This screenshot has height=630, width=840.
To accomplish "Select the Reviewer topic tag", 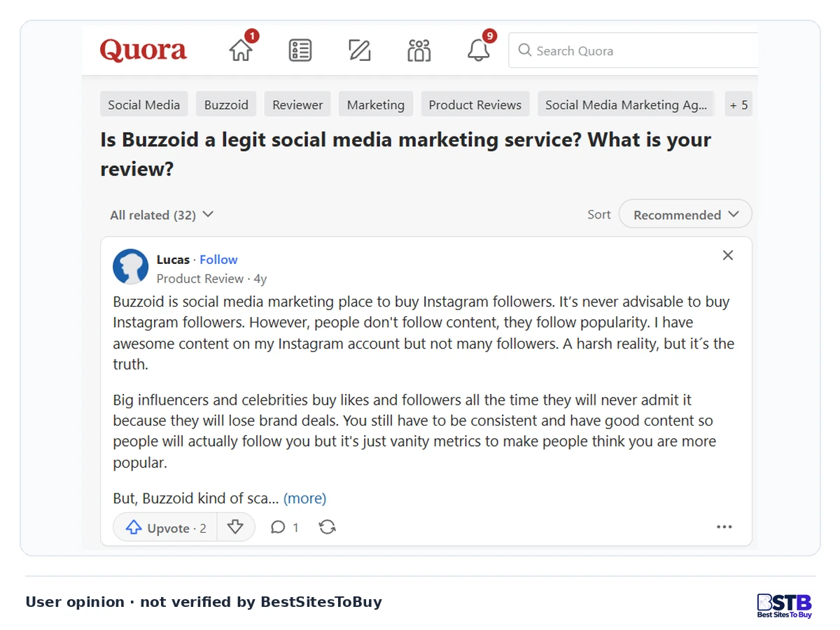I will (x=297, y=104).
